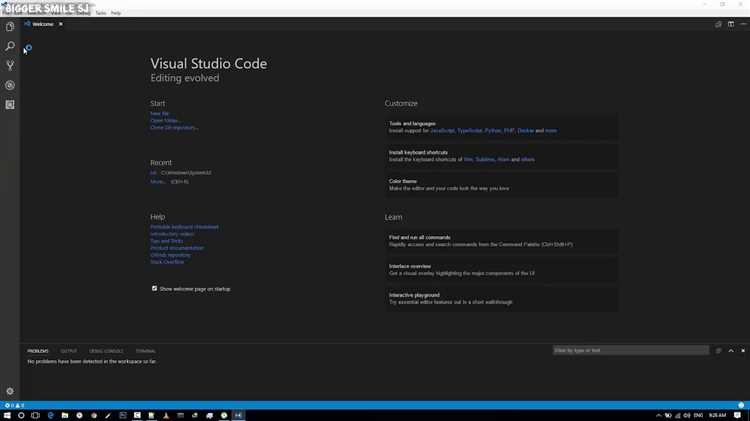This screenshot has height=421, width=750.
Task: Close the bottom panel
Action: click(743, 351)
